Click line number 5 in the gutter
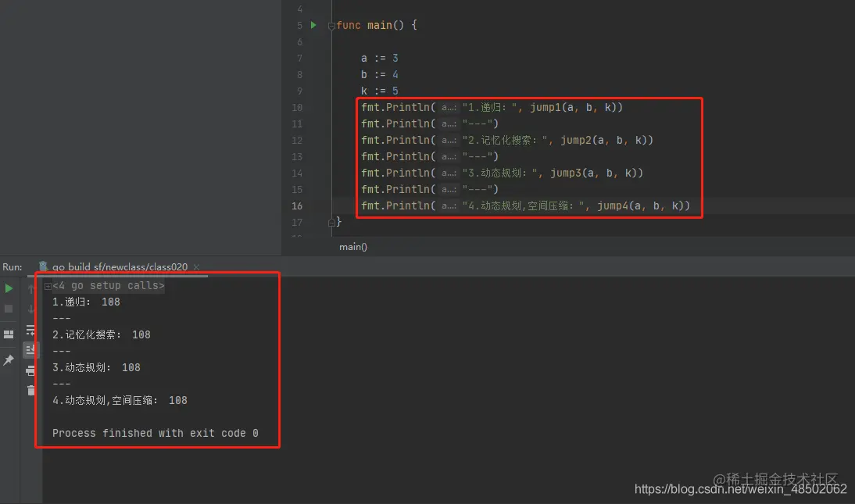This screenshot has height=504, width=855. 299,26
